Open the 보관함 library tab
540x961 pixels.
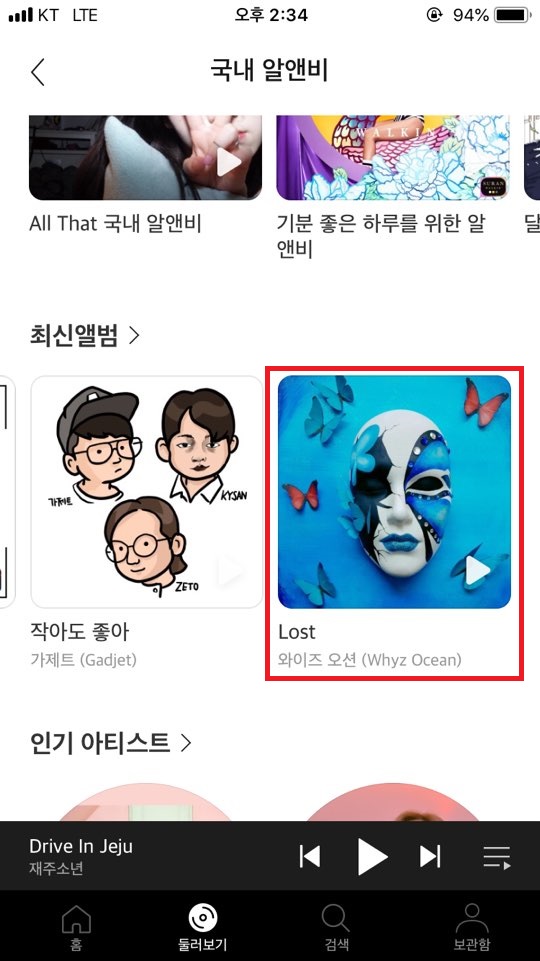471,927
